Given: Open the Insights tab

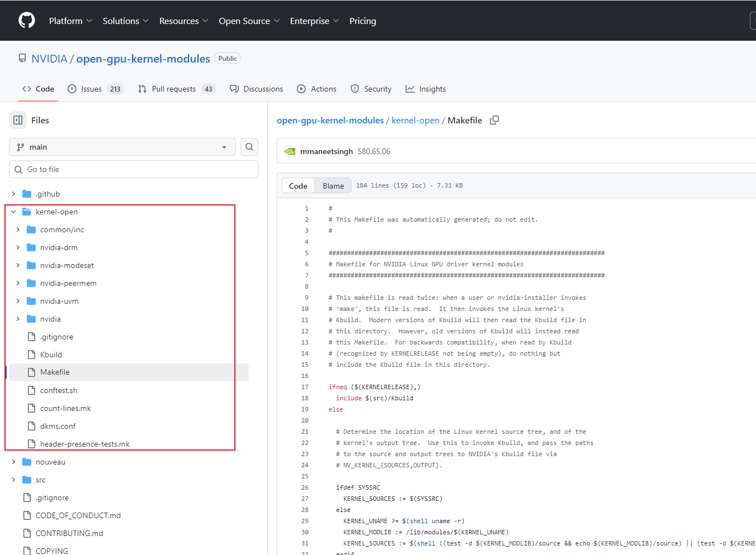Looking at the screenshot, I should coord(426,89).
